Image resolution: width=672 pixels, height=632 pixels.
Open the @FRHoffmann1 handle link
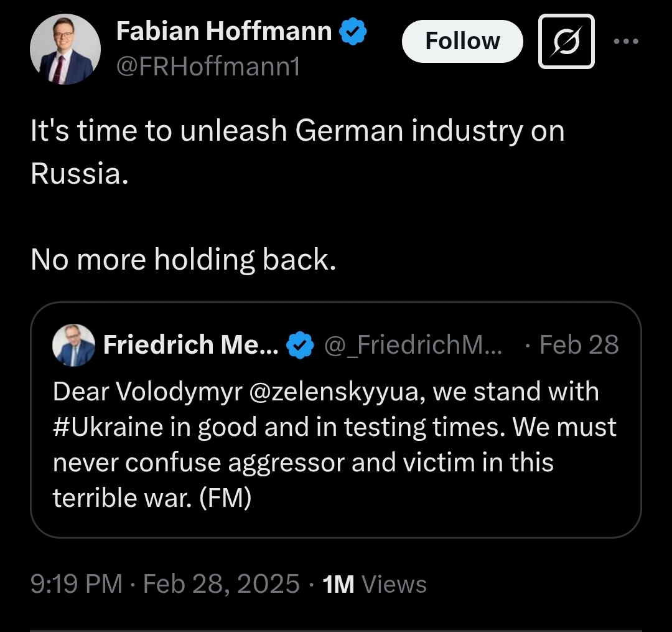point(208,65)
